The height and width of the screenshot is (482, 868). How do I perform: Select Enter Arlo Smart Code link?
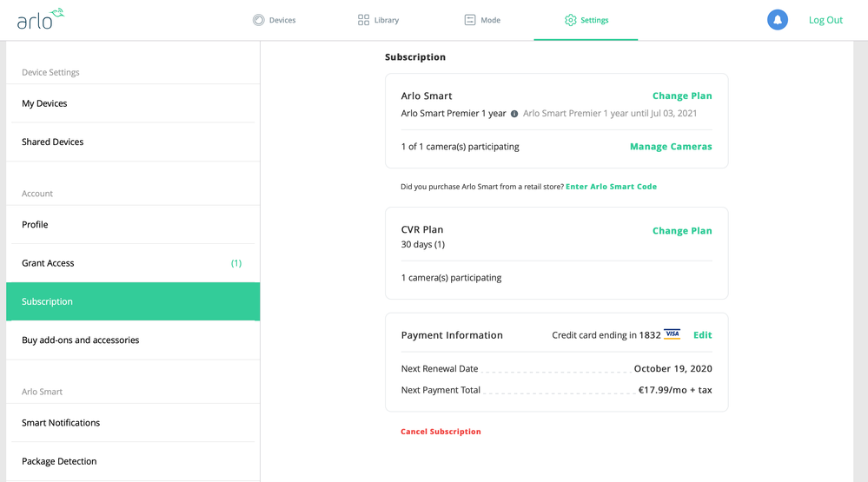[x=611, y=187]
